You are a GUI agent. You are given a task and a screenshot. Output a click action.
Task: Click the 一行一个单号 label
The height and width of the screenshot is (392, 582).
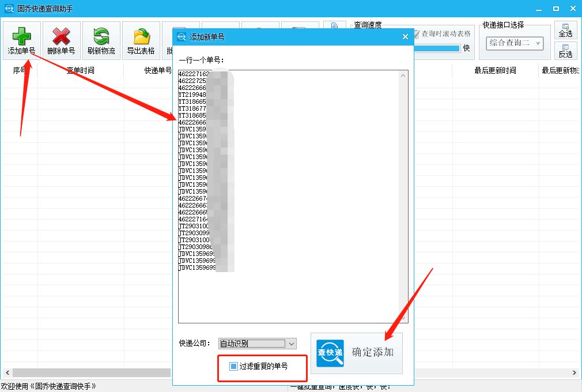point(201,60)
